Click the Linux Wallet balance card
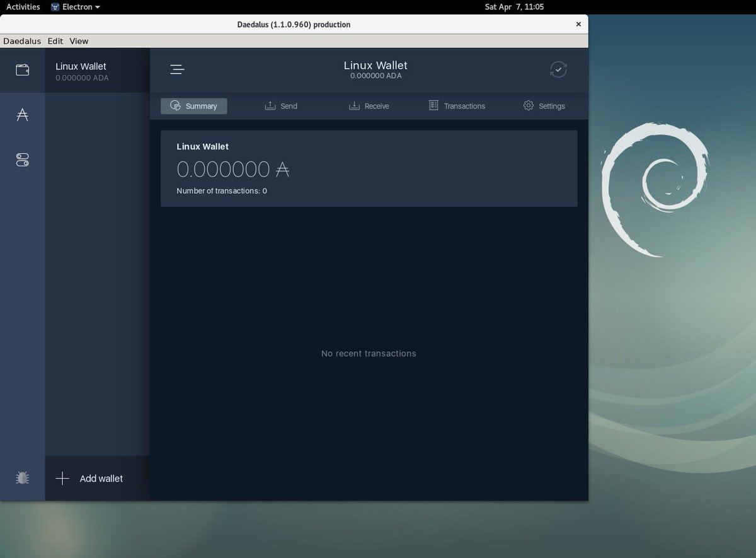 (x=369, y=168)
